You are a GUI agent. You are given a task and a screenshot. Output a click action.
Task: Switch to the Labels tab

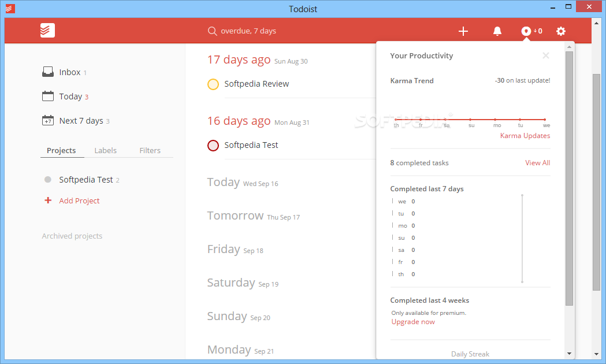pos(106,150)
